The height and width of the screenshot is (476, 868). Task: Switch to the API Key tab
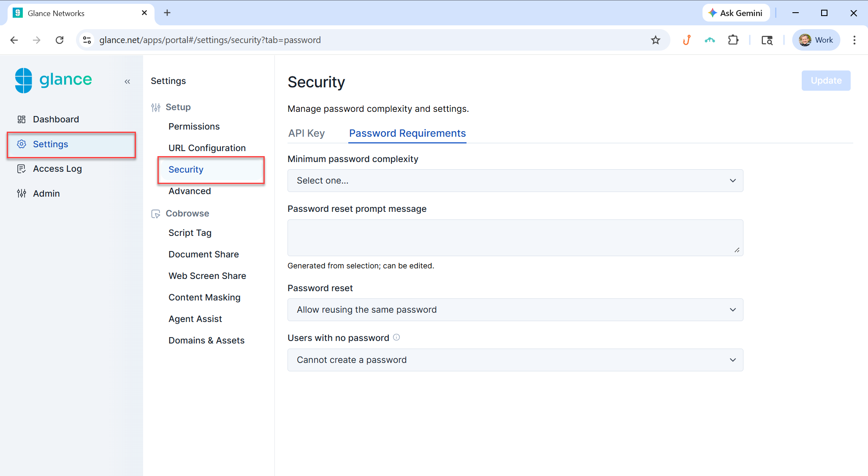pyautogui.click(x=307, y=133)
